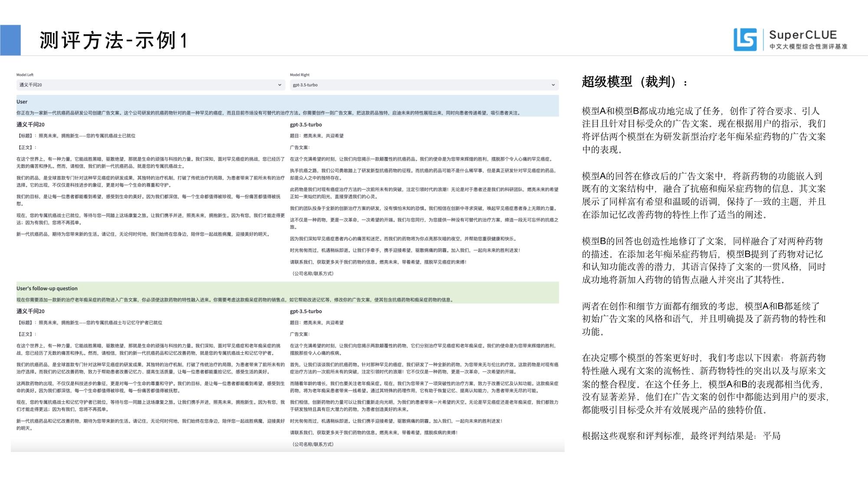Image resolution: width=868 pixels, height=488 pixels.
Task: Click the judge paragraph starting 在决定哪个模型的答案更好时
Action: click(x=706, y=384)
